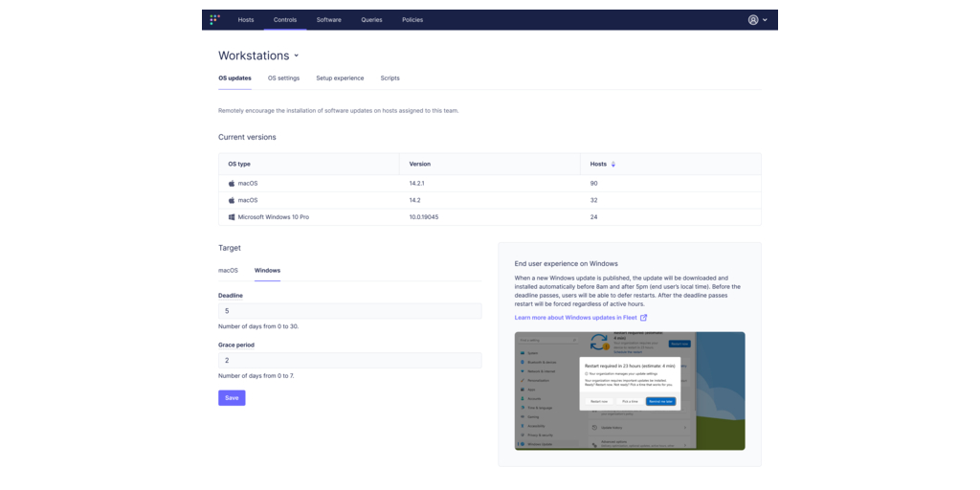The height and width of the screenshot is (490, 980).
Task: Expand the chevron next to the user avatar
Action: click(766, 20)
